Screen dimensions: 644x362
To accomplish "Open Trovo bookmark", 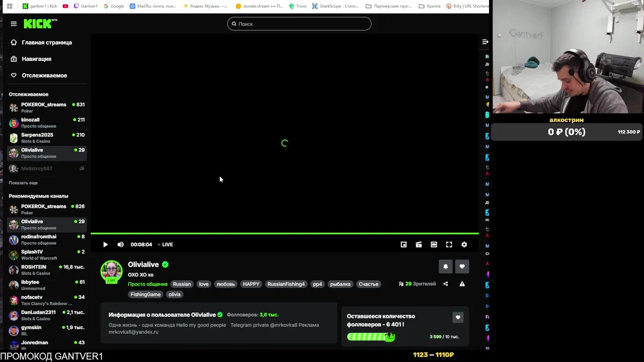I will [x=297, y=6].
